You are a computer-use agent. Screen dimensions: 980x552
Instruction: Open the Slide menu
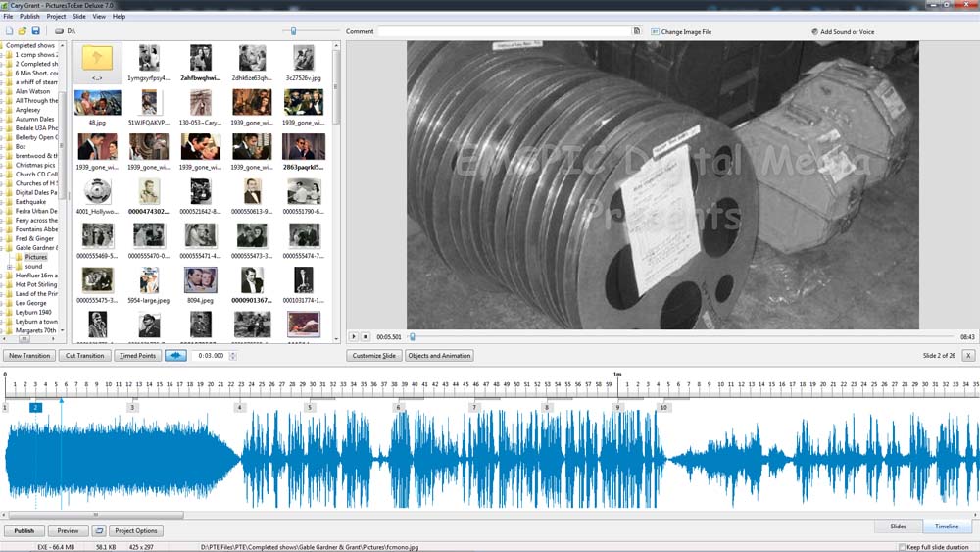point(79,17)
